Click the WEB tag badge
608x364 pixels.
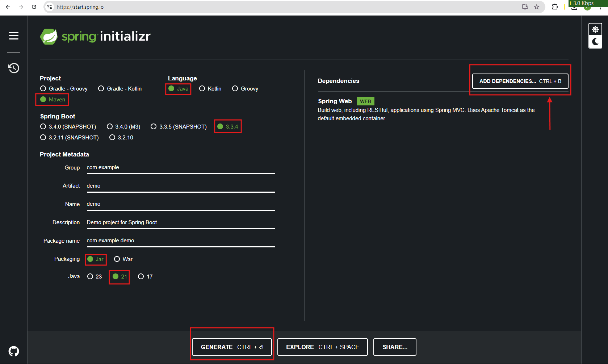tap(365, 101)
